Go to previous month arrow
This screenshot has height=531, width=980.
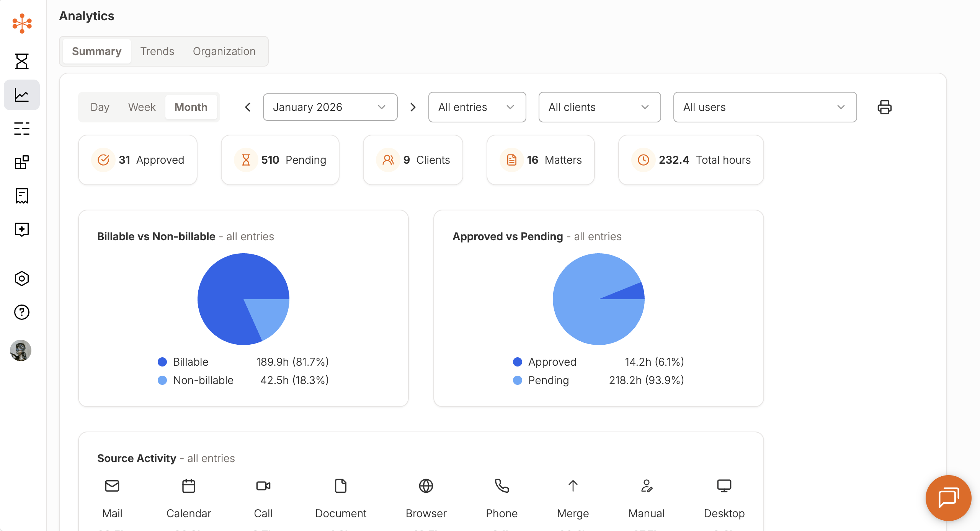(x=248, y=107)
